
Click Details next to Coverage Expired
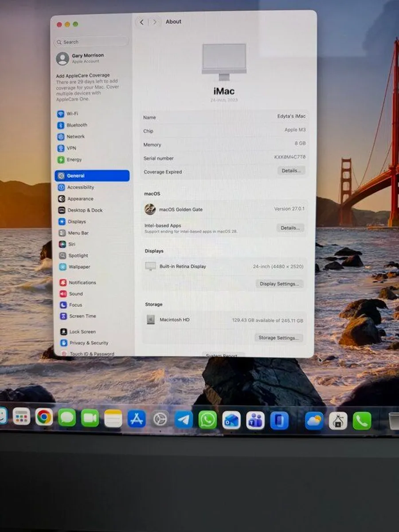click(x=291, y=171)
